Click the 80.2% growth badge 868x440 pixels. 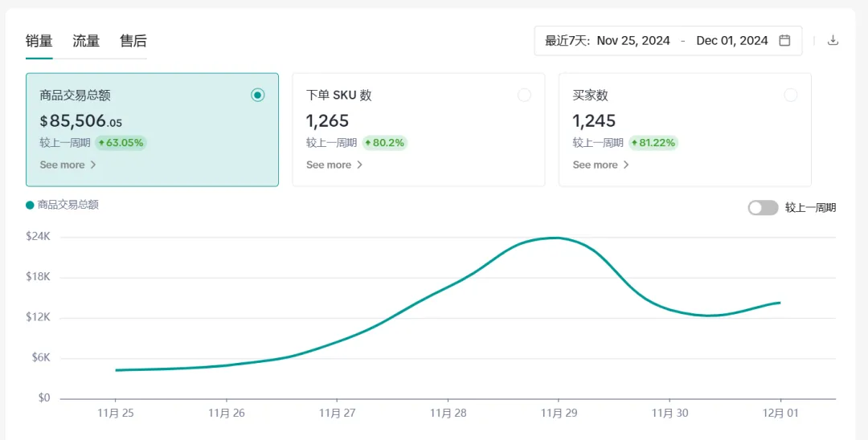[x=385, y=143]
